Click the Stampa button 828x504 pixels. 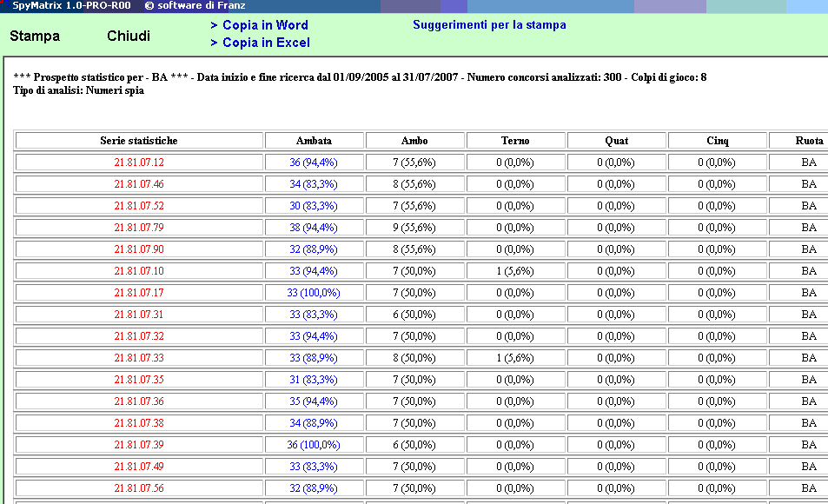35,36
